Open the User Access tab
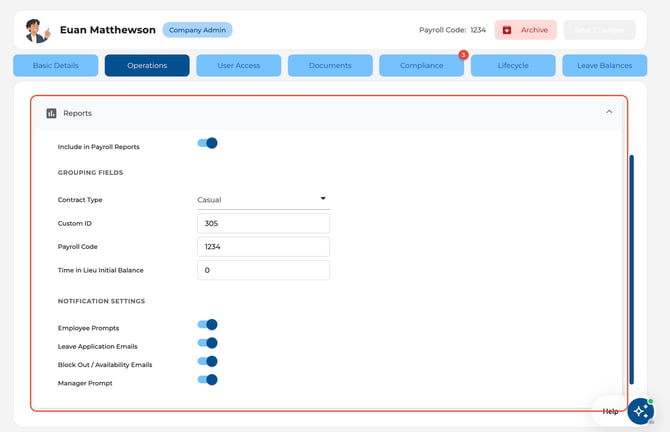 click(x=238, y=65)
